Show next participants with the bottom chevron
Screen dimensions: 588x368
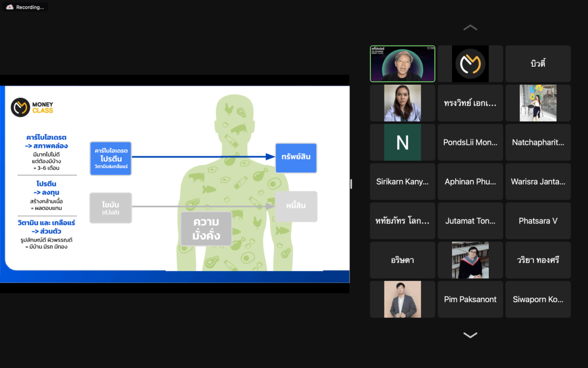click(470, 335)
